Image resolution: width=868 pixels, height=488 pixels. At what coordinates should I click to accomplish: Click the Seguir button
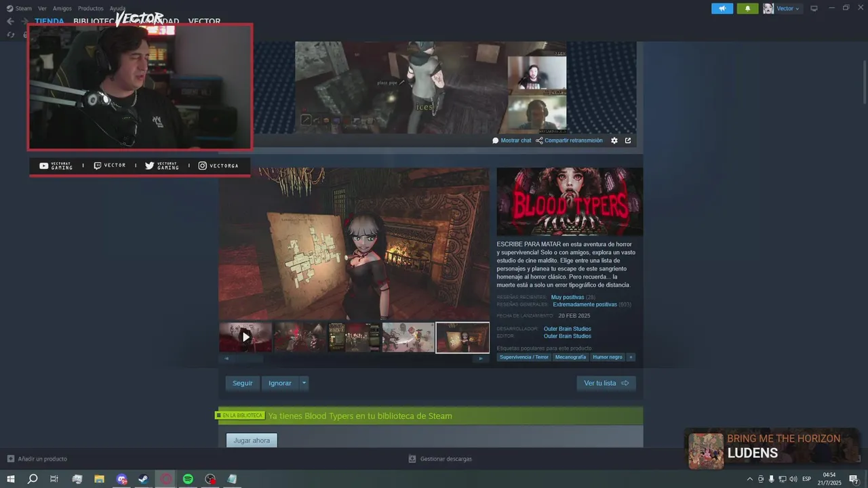[242, 383]
